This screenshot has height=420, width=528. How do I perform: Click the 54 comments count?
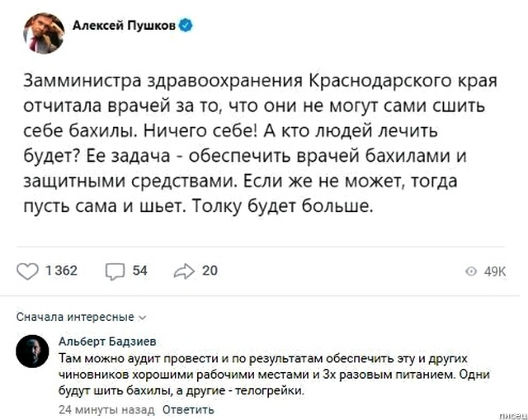pos(139,271)
